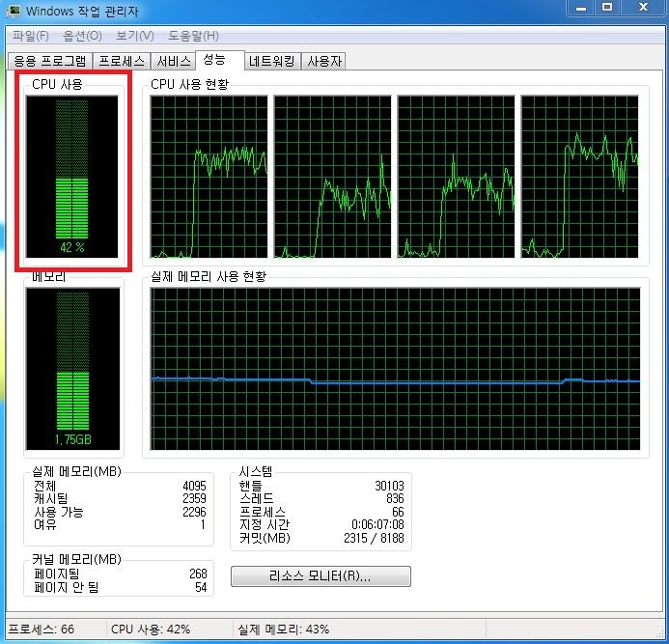Click the 페이지됨 value 268
The width and height of the screenshot is (669, 644).
(198, 574)
